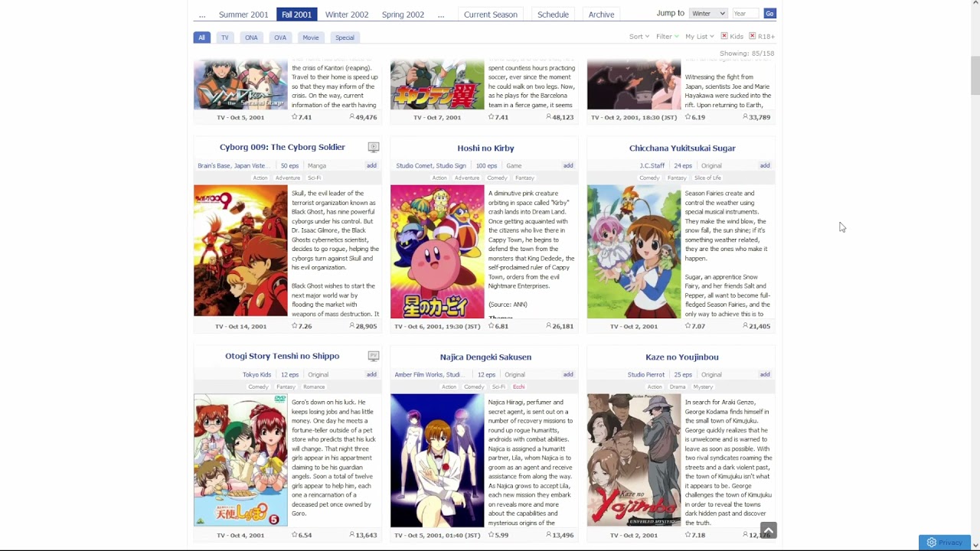Open the Winter season jump dropdown
This screenshot has height=551, width=980.
(708, 14)
